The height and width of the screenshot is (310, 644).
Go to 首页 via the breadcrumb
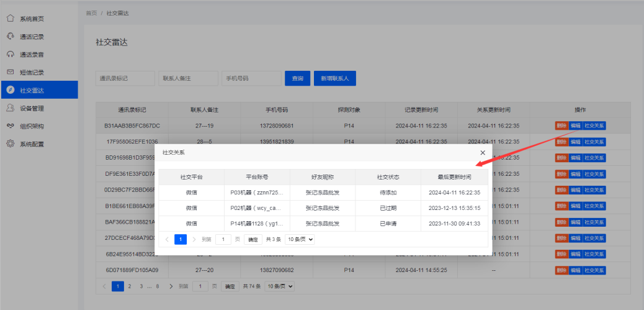point(91,12)
